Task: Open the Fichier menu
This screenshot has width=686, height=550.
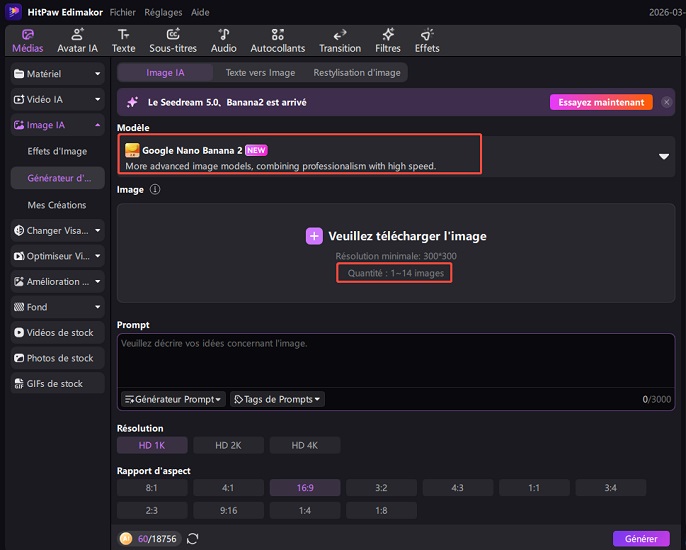Action: (123, 12)
